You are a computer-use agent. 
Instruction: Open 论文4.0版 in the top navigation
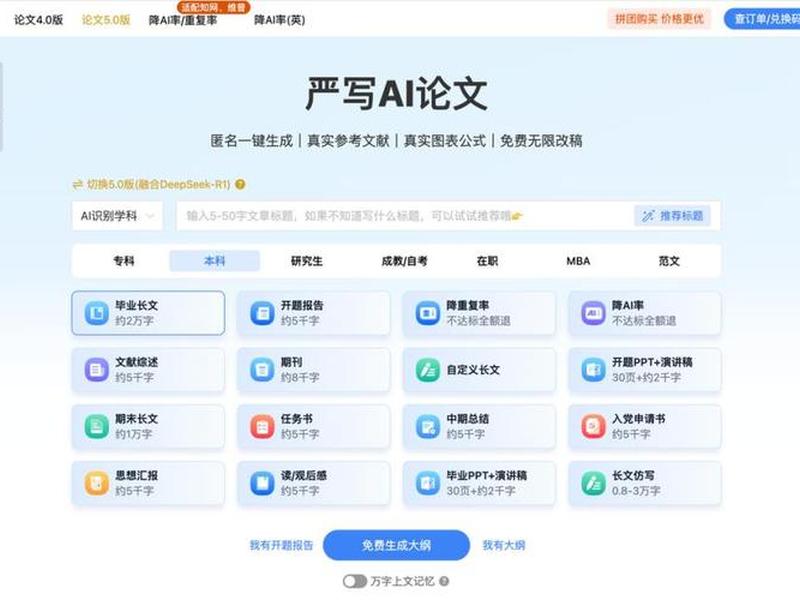pyautogui.click(x=38, y=20)
